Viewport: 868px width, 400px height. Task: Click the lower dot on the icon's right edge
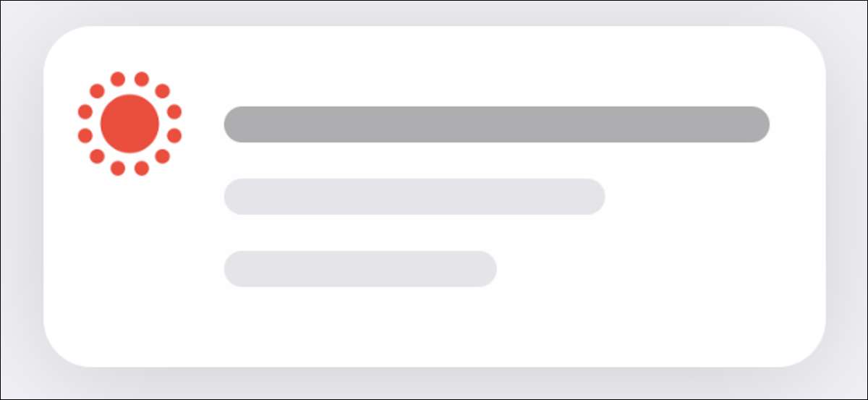coord(174,135)
